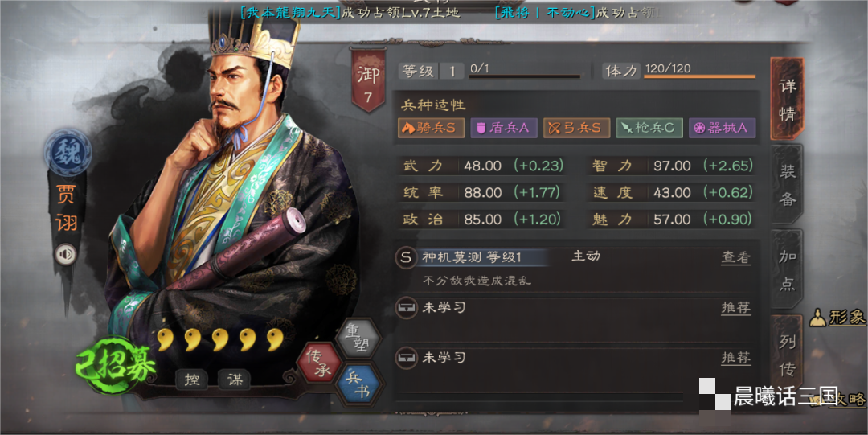This screenshot has width=868, height=435.
Task: Select the 骑兵S troop type tag
Action: tap(431, 128)
